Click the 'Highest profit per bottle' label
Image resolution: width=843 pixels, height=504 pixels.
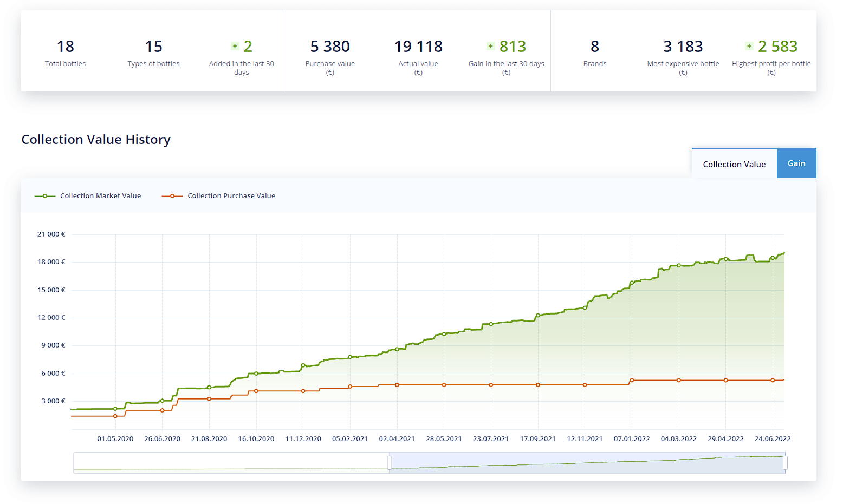771,63
